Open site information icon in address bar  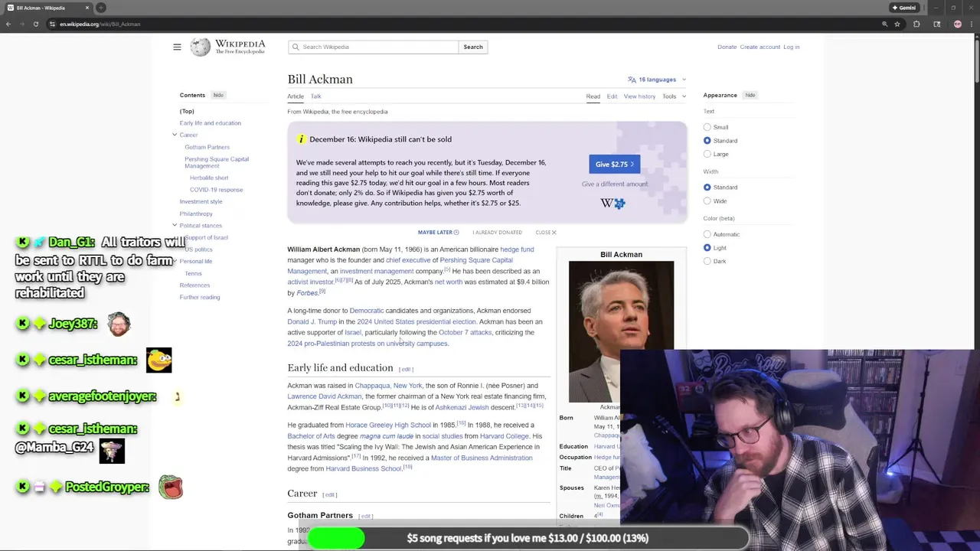pyautogui.click(x=52, y=24)
